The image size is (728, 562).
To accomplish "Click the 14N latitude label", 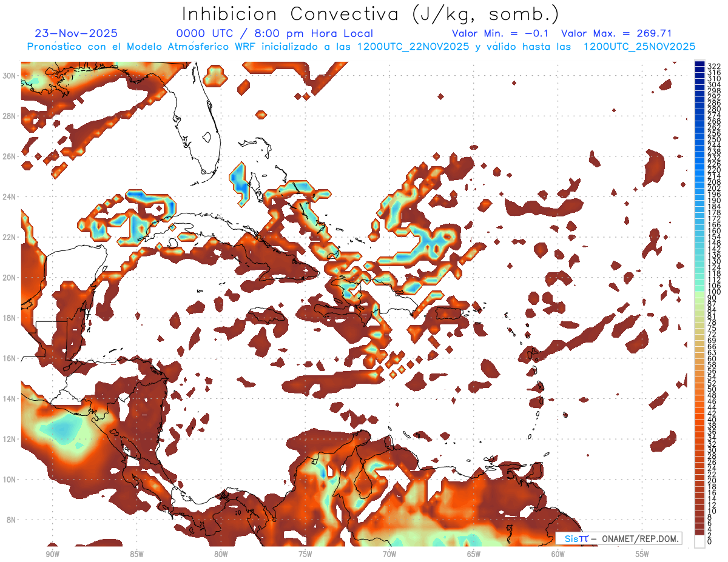I will pyautogui.click(x=10, y=399).
